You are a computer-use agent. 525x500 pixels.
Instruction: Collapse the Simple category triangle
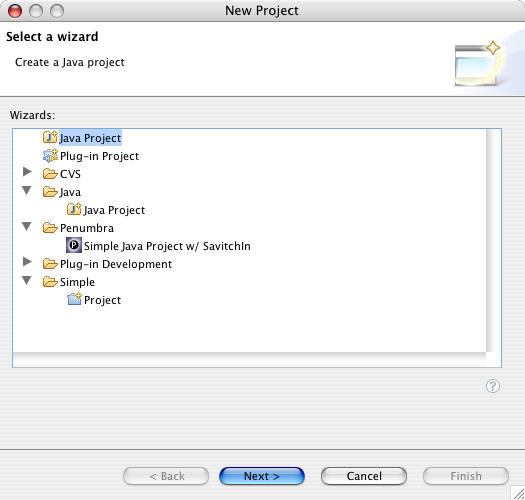27,281
